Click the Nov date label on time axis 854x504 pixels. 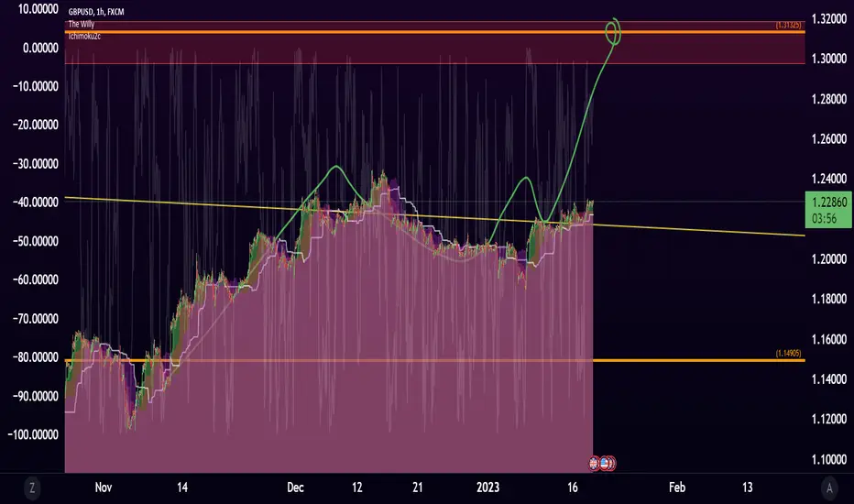(x=104, y=488)
